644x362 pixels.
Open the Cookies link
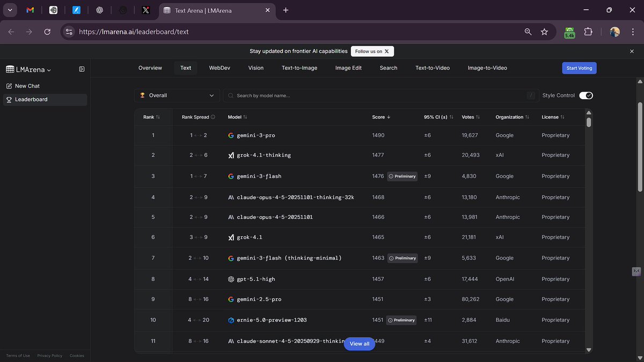click(77, 356)
